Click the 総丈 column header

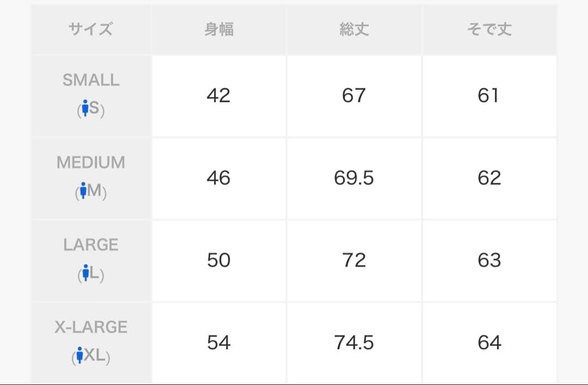[x=354, y=29]
